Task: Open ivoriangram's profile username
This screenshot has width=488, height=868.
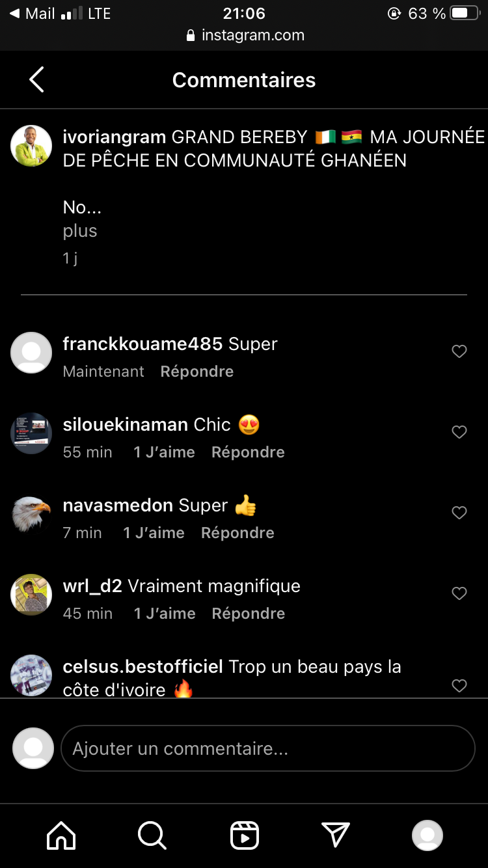Action: [114, 137]
